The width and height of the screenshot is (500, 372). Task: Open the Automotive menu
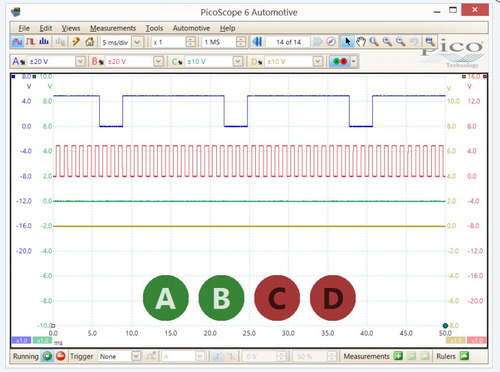[x=191, y=28]
